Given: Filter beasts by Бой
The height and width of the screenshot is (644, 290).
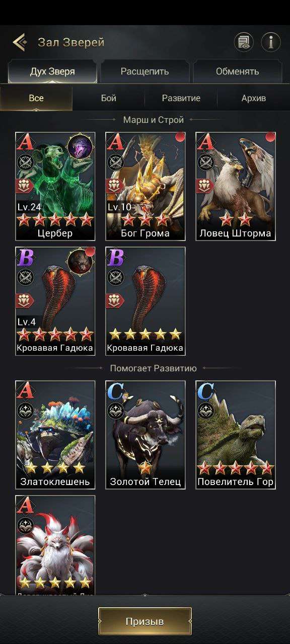Looking at the screenshot, I should click(109, 98).
